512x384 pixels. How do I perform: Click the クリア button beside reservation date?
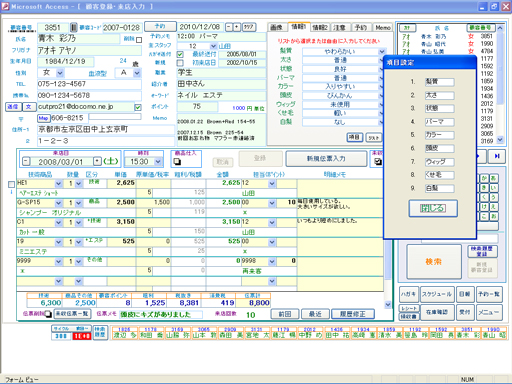[x=249, y=27]
